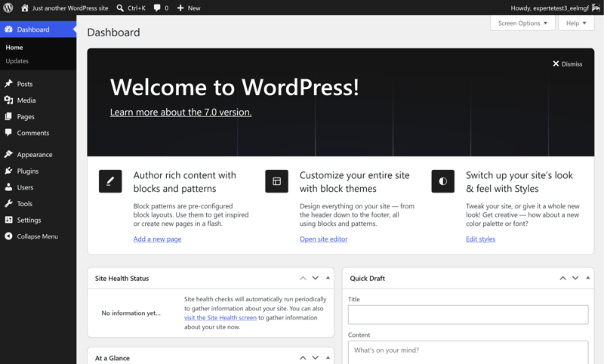Toggle the Site Health Status panel
The width and height of the screenshot is (604, 364).
coord(328,278)
